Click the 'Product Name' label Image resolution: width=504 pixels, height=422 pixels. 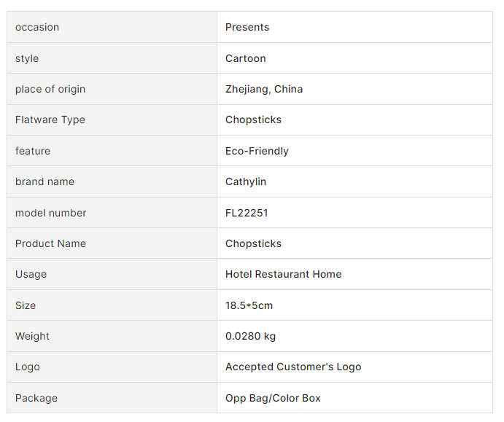point(50,243)
